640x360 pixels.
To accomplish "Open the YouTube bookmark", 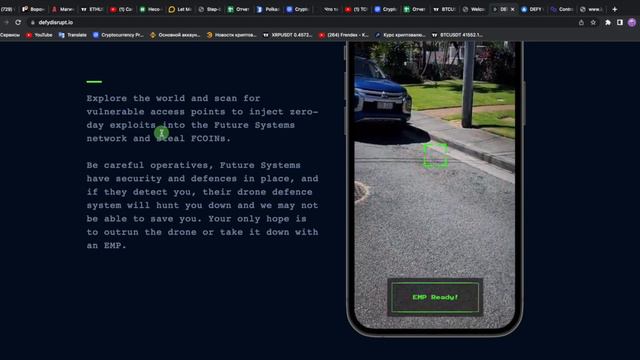I will point(39,35).
